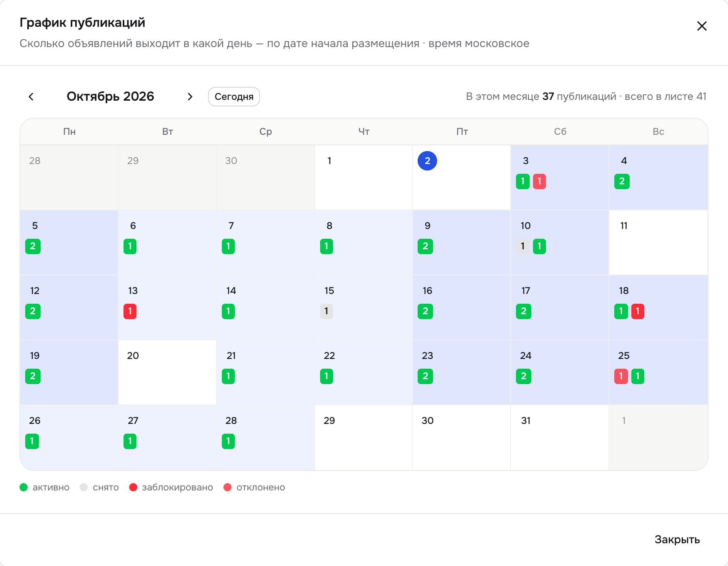
Task: Click the red badge on October 3
Action: tap(539, 181)
